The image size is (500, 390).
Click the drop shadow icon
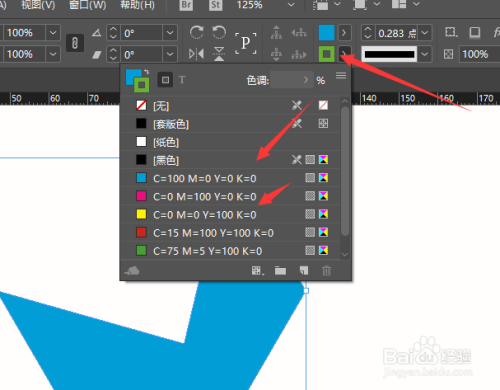pos(475,33)
